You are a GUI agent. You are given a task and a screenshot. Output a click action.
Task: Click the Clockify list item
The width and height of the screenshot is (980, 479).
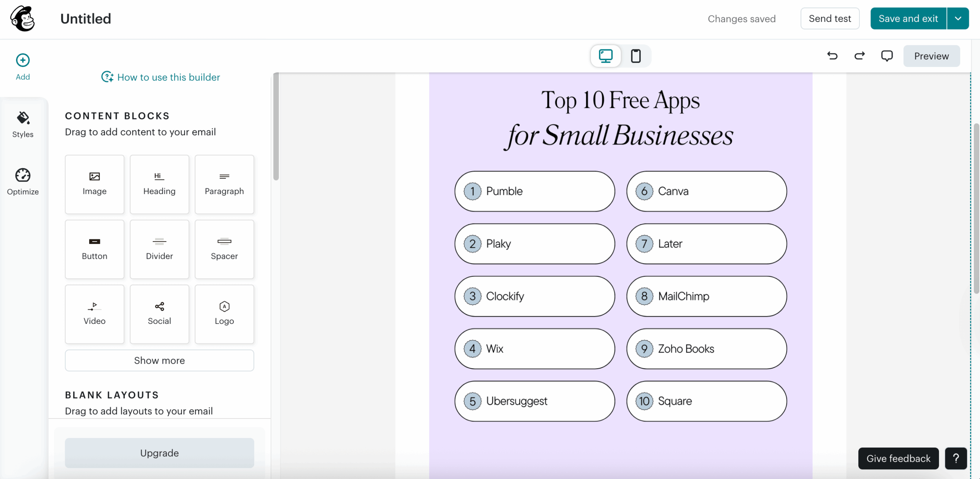(x=534, y=296)
